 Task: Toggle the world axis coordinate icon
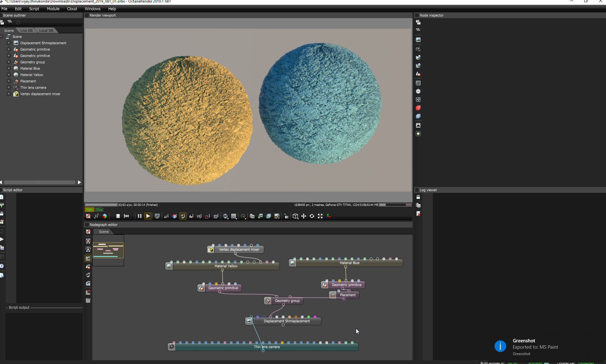point(328,216)
